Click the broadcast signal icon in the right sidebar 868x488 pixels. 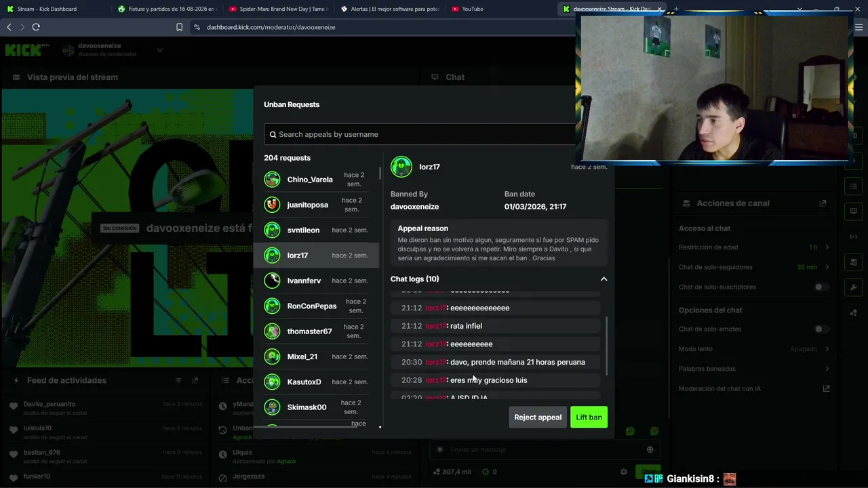coord(853,237)
